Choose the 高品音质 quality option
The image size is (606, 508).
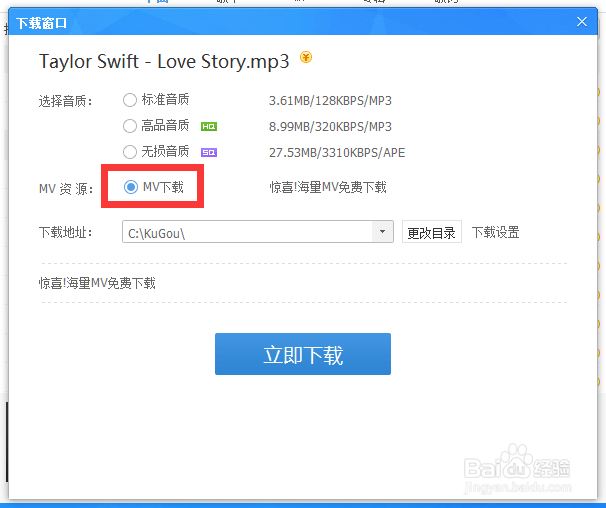(x=129, y=126)
